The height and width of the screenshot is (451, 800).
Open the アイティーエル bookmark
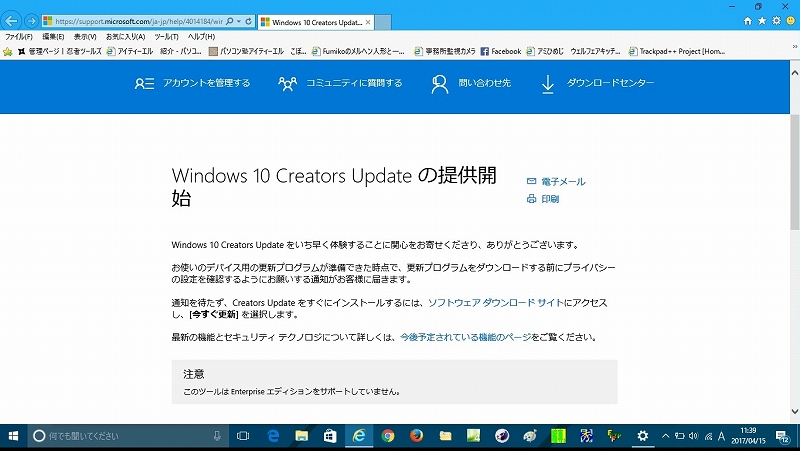coord(130,52)
